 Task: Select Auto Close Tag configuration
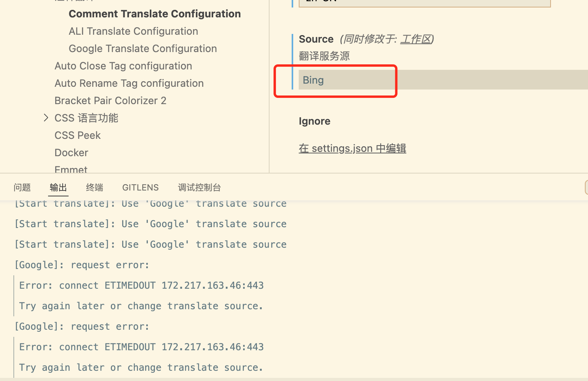click(123, 65)
